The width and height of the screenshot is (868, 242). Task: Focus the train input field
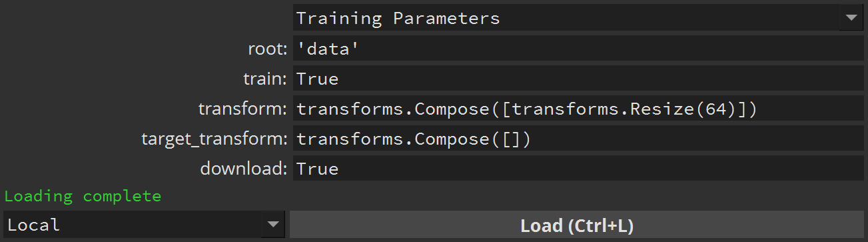[x=578, y=79]
